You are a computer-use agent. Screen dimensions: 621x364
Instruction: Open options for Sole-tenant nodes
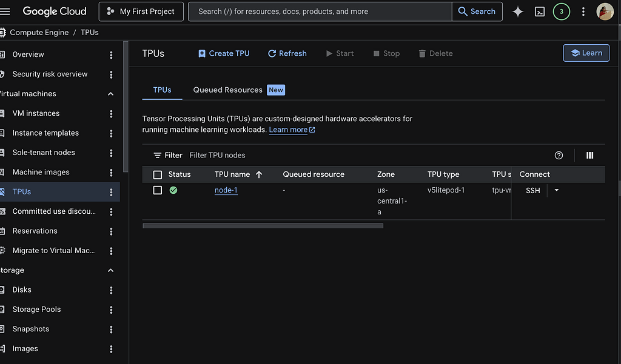[111, 153]
